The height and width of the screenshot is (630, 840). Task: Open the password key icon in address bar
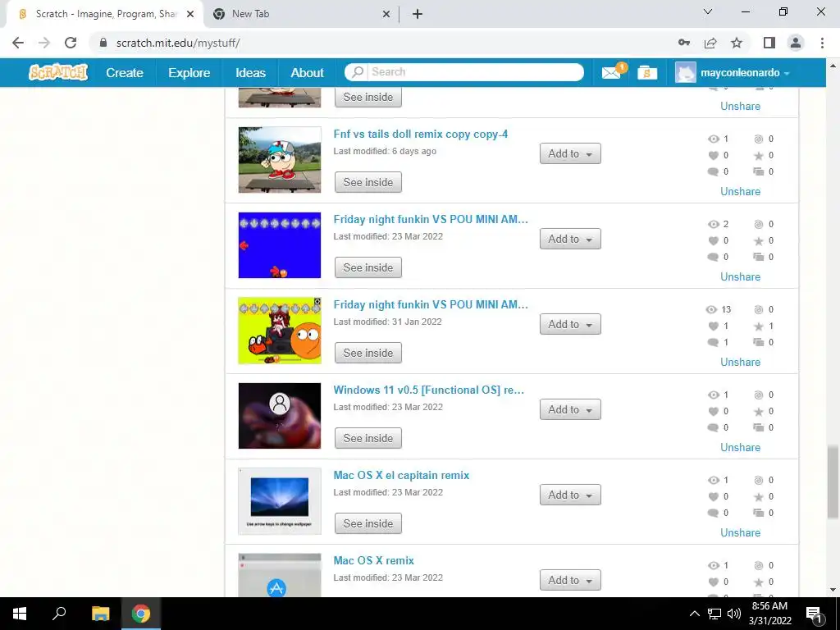tap(684, 43)
